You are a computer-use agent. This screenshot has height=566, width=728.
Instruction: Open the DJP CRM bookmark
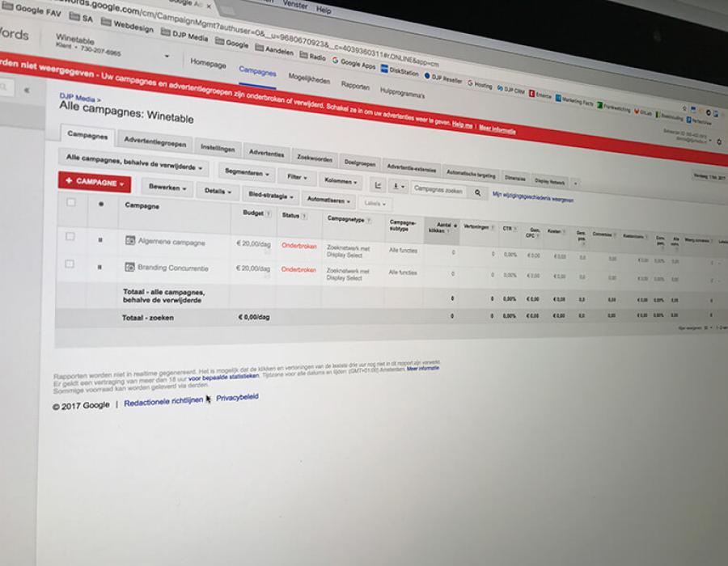510,90
